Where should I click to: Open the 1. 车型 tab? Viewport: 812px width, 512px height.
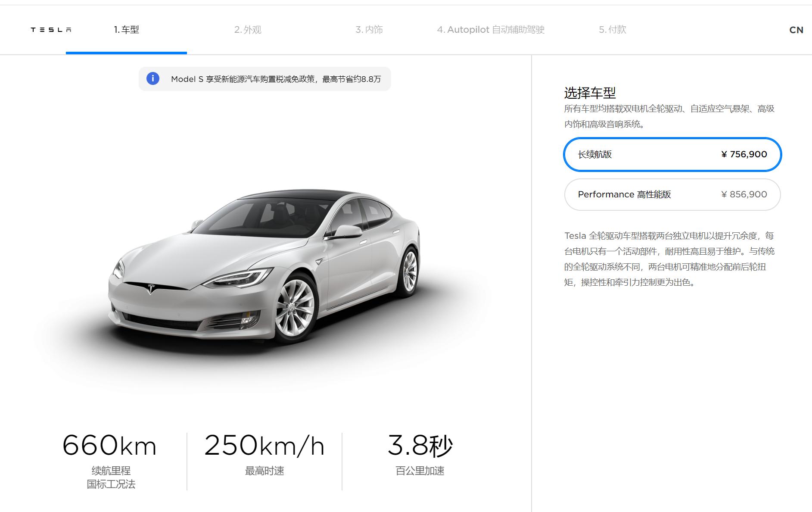(x=126, y=29)
